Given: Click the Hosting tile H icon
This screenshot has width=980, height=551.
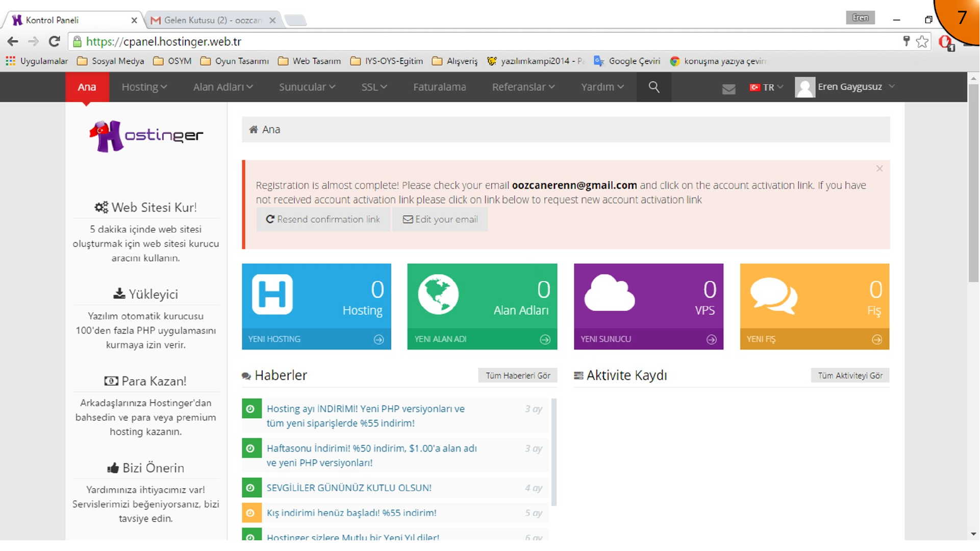Looking at the screenshot, I should pos(272,294).
